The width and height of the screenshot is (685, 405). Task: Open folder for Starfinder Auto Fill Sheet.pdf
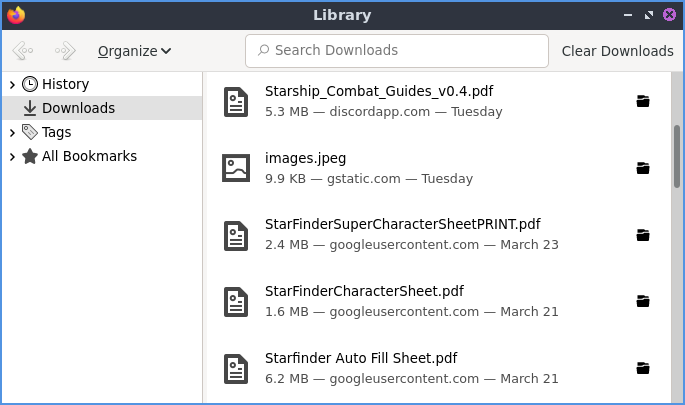pos(643,368)
